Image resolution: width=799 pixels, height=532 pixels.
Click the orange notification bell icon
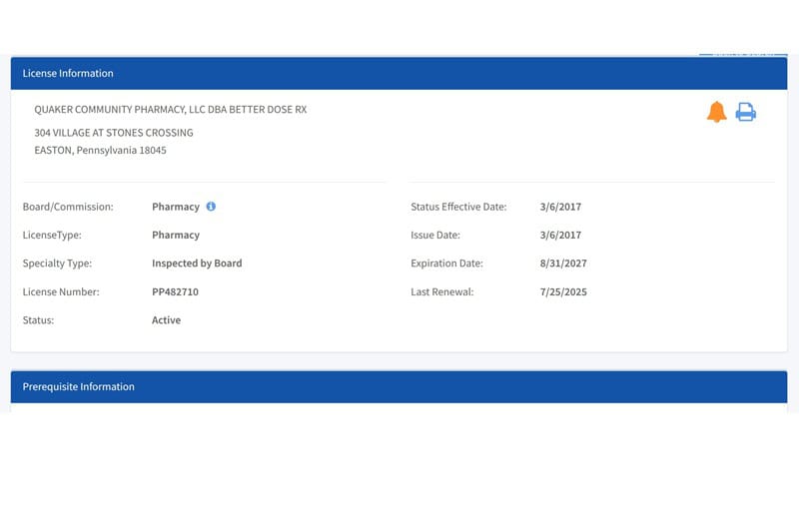(x=716, y=112)
